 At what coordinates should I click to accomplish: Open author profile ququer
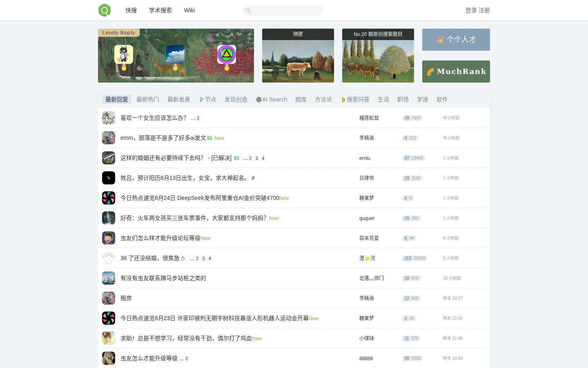click(x=367, y=218)
